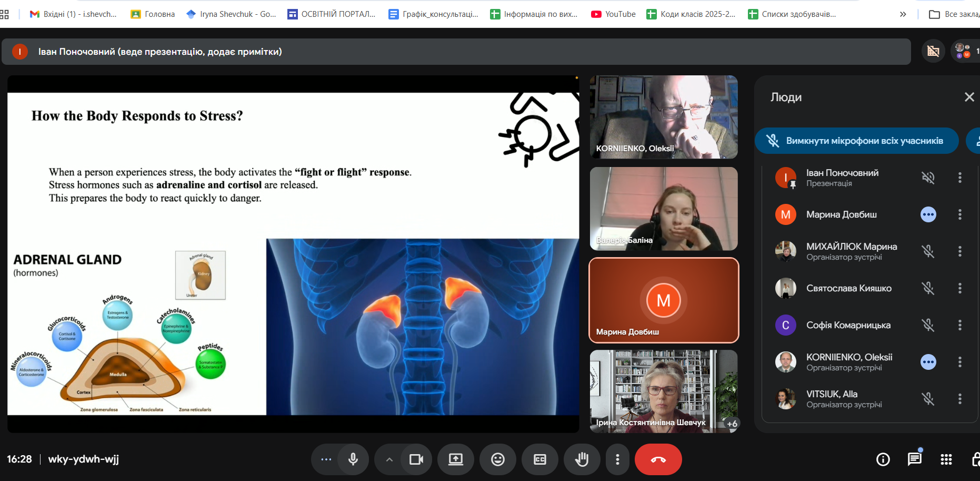The width and height of the screenshot is (980, 481).
Task: Raise your hand in the meeting
Action: (582, 459)
